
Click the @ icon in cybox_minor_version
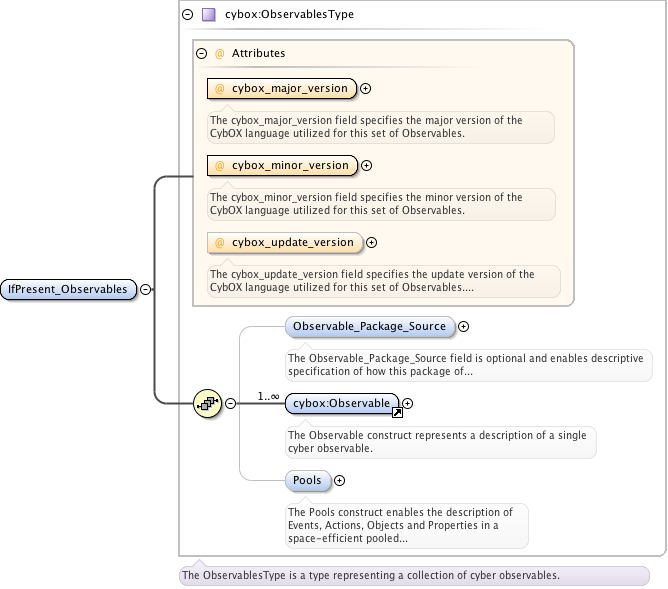click(x=220, y=166)
